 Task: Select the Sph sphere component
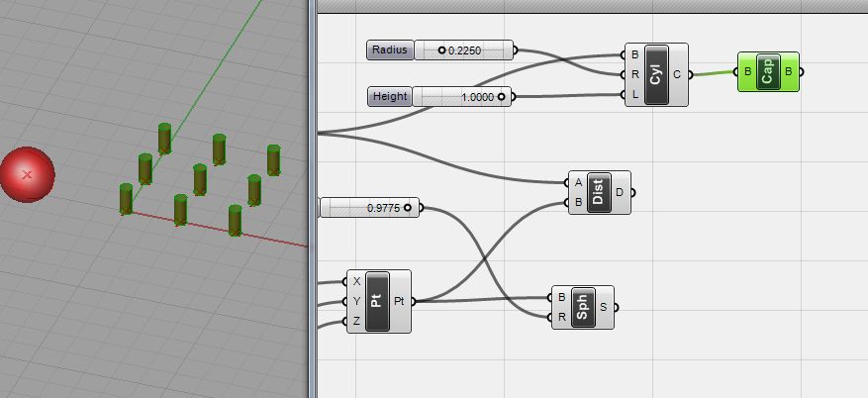coord(583,307)
